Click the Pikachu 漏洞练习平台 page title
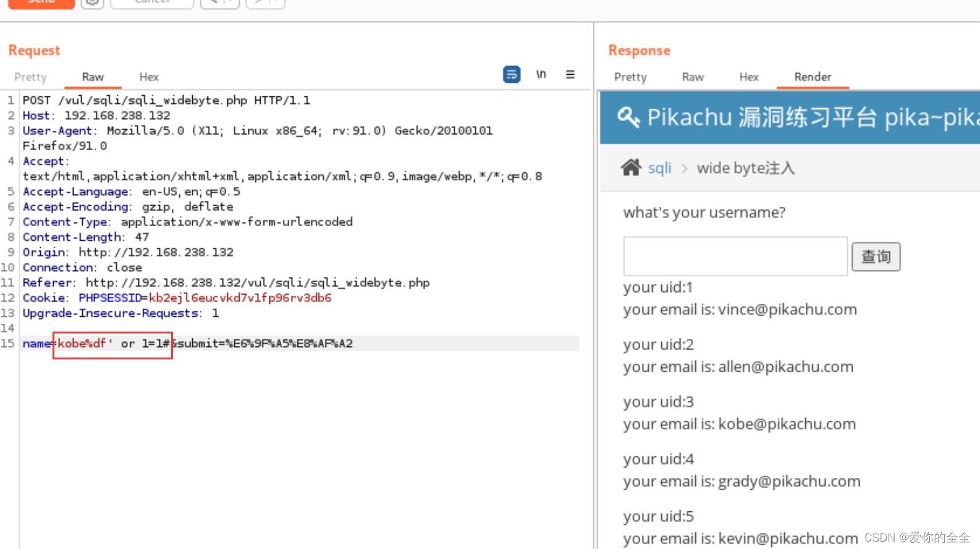 [x=813, y=117]
